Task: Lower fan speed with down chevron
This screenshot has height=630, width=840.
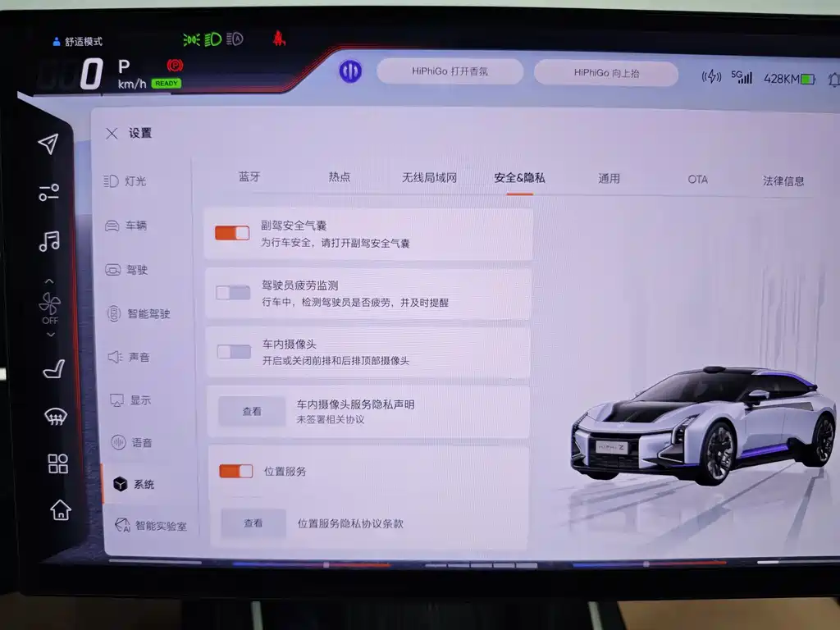Action: [51, 335]
